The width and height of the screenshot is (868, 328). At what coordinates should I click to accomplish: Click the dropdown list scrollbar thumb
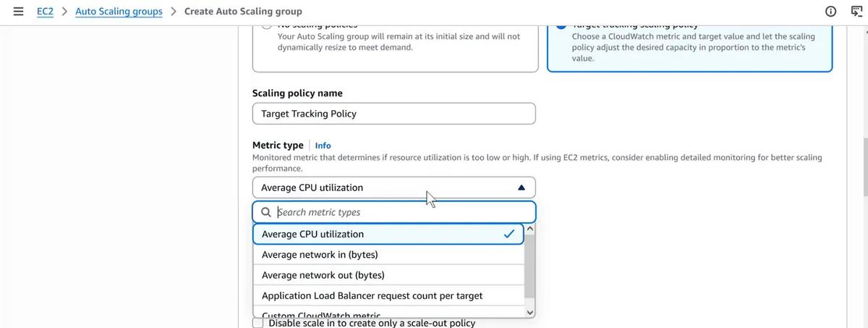[530, 266]
